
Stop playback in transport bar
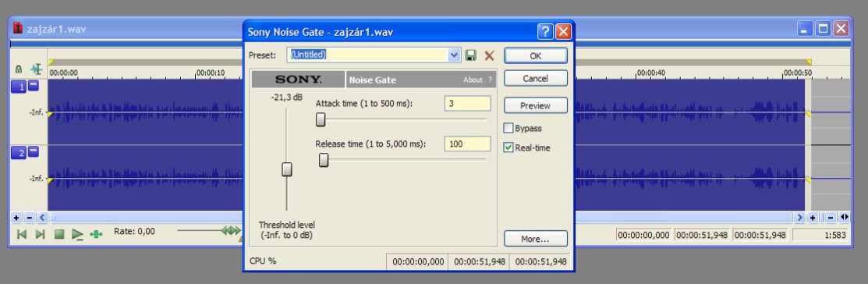59,234
